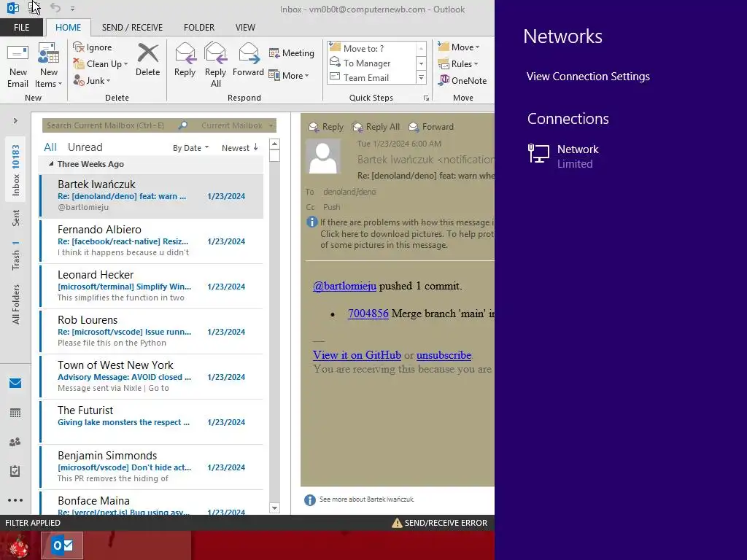
Task: Open the View it on GitHub link
Action: pyautogui.click(x=357, y=355)
